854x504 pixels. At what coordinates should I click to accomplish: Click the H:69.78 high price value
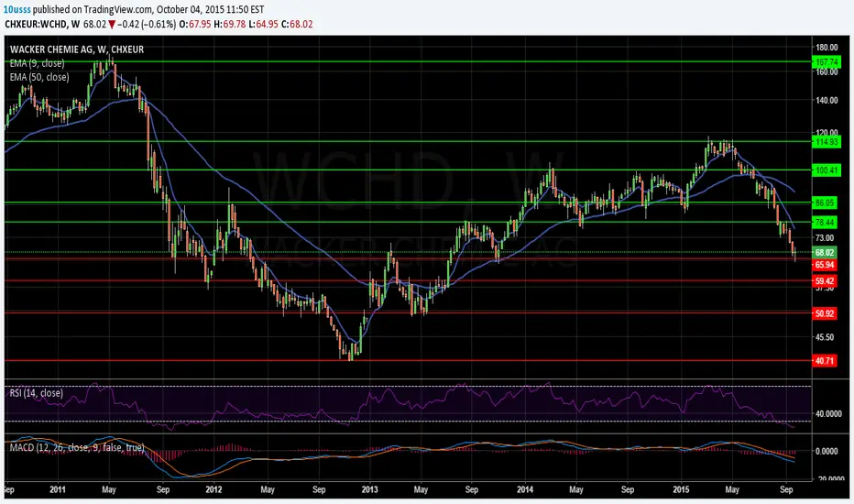[x=230, y=24]
